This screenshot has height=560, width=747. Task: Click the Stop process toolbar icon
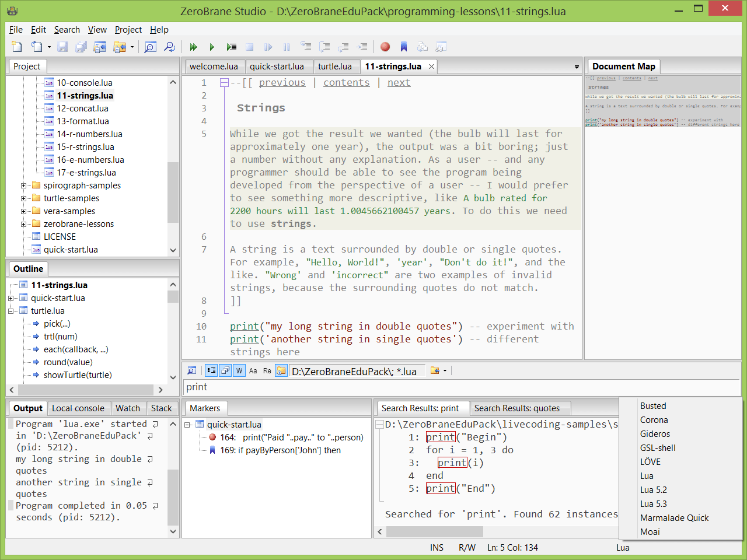point(249,47)
